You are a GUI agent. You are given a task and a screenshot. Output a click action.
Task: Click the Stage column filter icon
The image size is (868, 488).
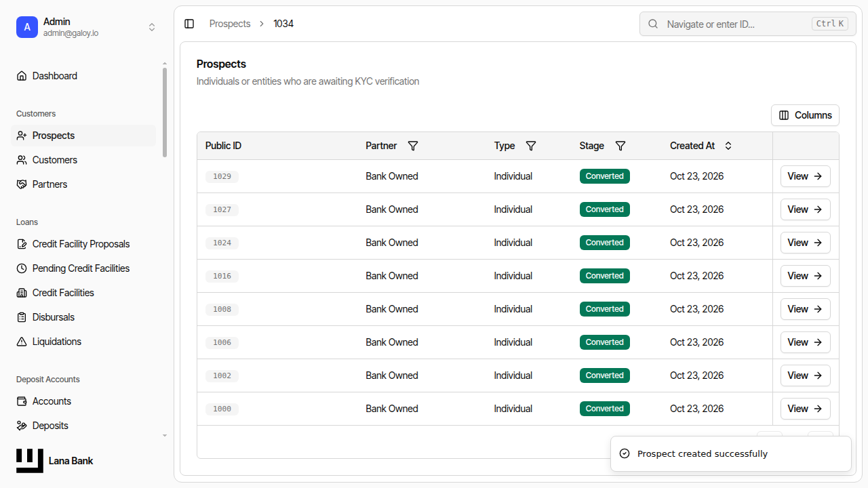tap(620, 146)
